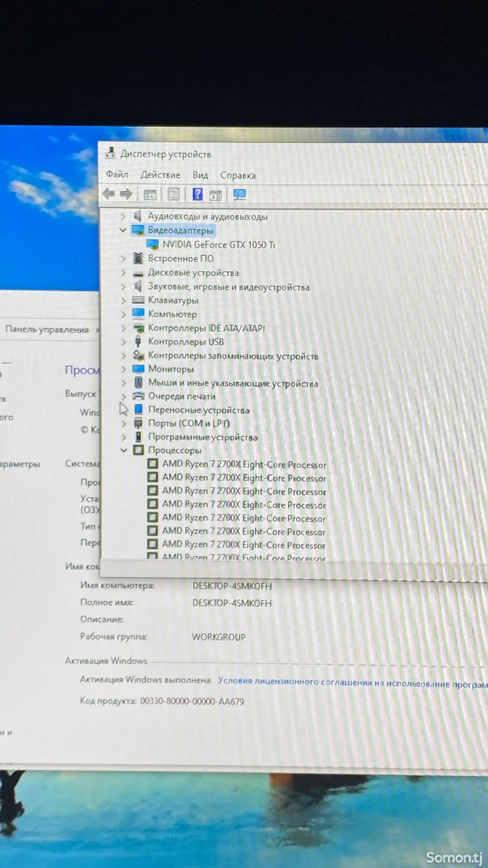Expand the Компьютер node

click(x=123, y=314)
